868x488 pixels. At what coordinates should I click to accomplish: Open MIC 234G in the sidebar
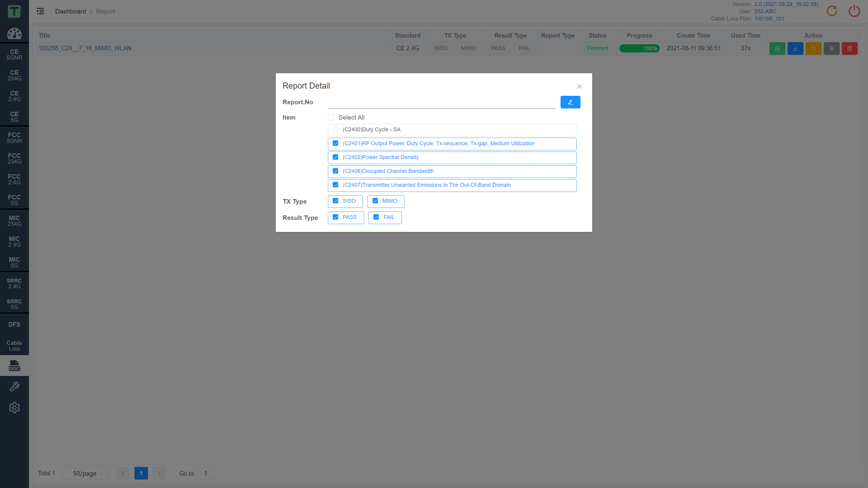(14, 221)
